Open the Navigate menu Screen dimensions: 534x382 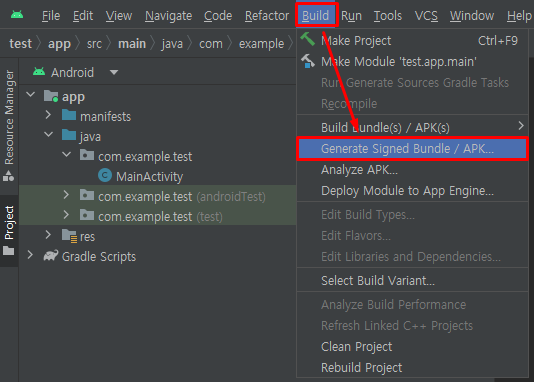[x=168, y=16]
